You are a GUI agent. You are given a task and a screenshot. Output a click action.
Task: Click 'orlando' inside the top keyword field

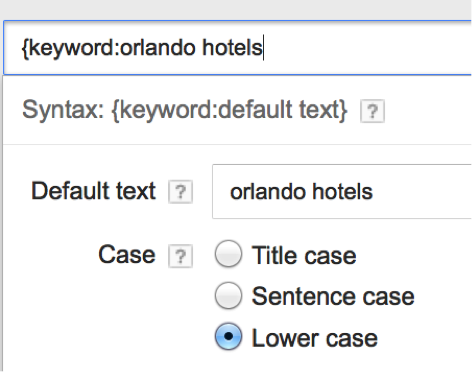pyautogui.click(x=158, y=48)
